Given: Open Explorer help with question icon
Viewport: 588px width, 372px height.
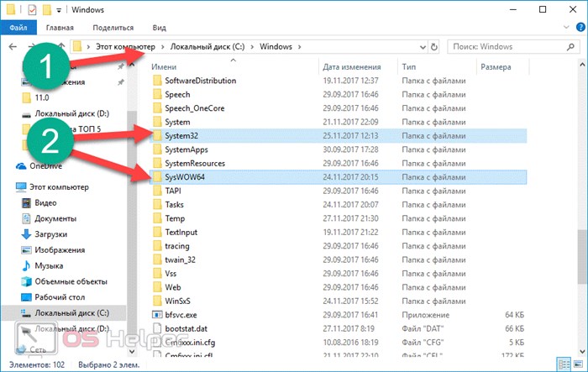Looking at the screenshot, I should click(580, 27).
